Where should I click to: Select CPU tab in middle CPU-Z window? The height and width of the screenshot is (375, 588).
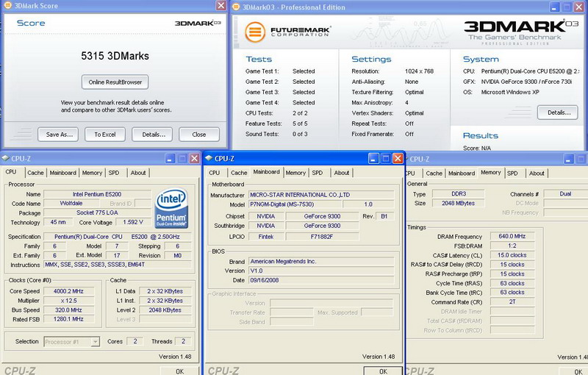[x=215, y=173]
